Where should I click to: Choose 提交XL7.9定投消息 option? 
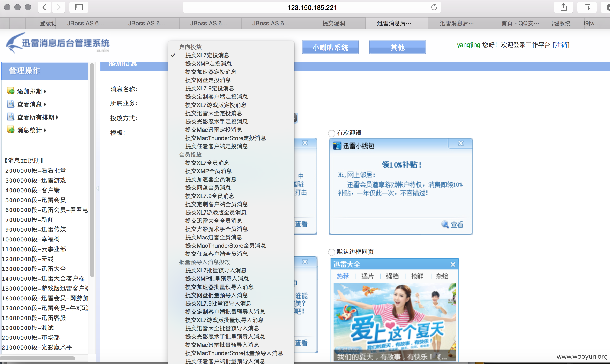pyautogui.click(x=231, y=88)
